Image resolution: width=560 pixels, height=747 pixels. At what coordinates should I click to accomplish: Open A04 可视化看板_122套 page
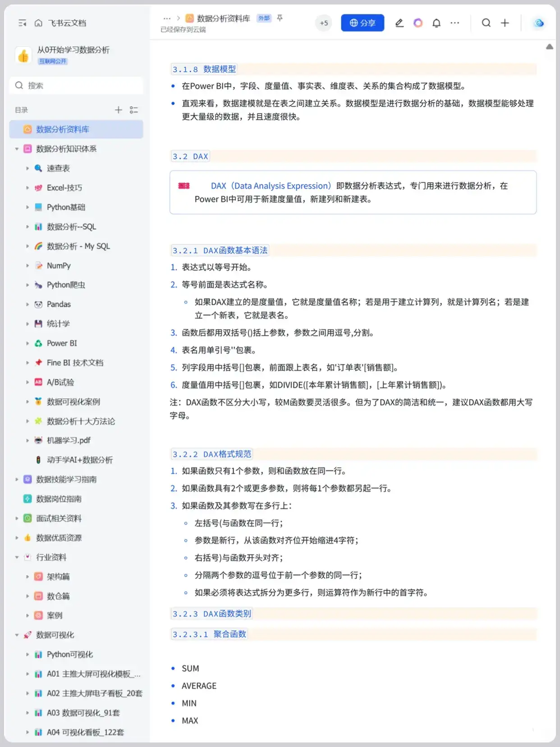pos(85,732)
